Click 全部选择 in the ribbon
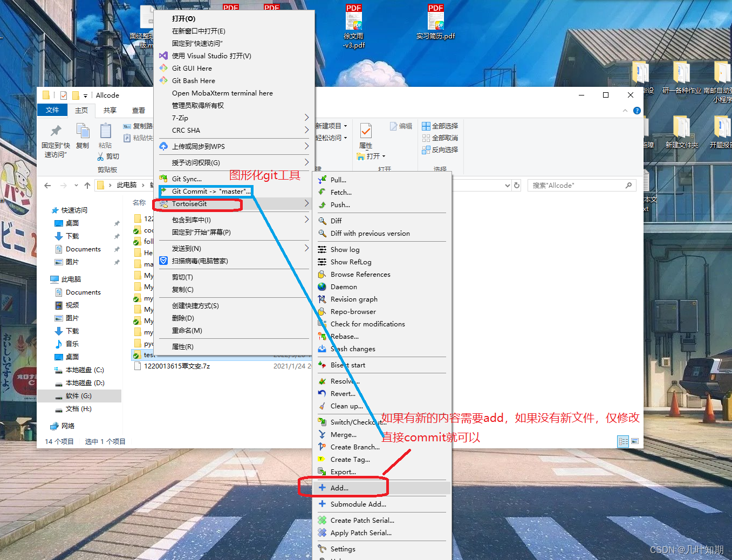 coord(440,126)
